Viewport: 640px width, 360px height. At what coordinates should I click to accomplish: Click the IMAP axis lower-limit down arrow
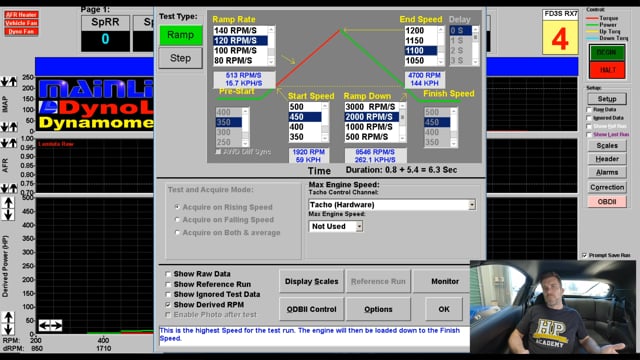[4, 127]
